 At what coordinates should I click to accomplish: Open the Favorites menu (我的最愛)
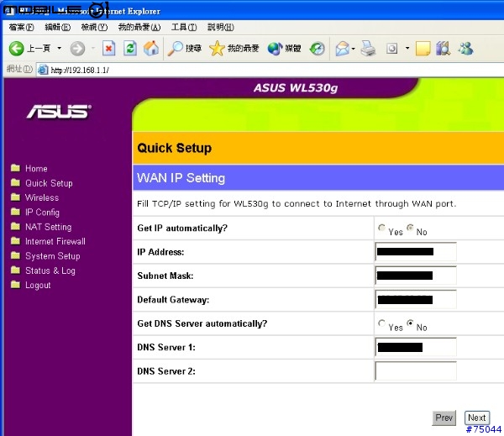click(x=139, y=27)
